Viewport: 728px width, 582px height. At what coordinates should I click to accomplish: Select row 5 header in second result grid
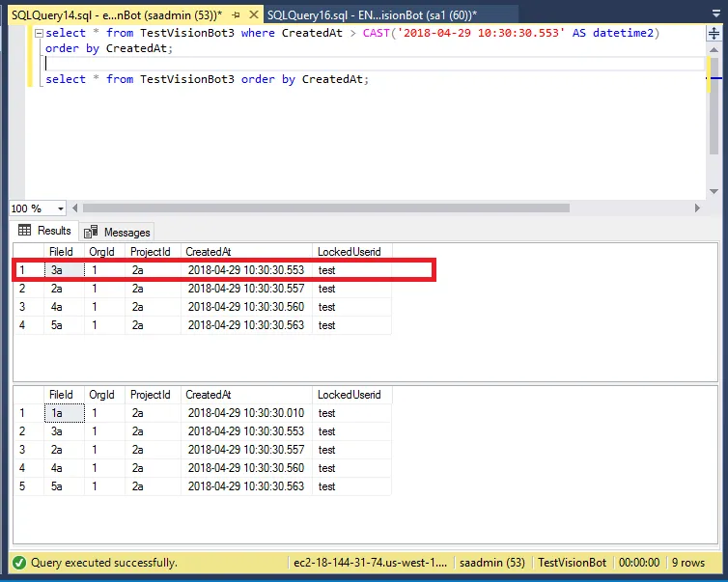click(28, 486)
